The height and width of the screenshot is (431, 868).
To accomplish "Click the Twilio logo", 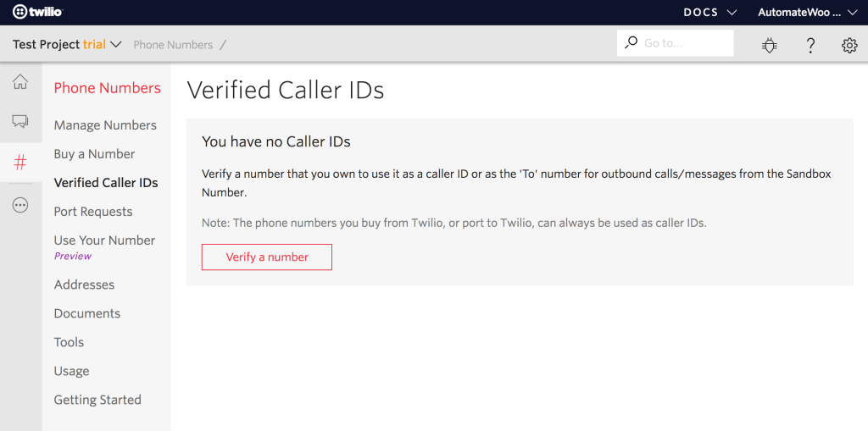I will [37, 12].
